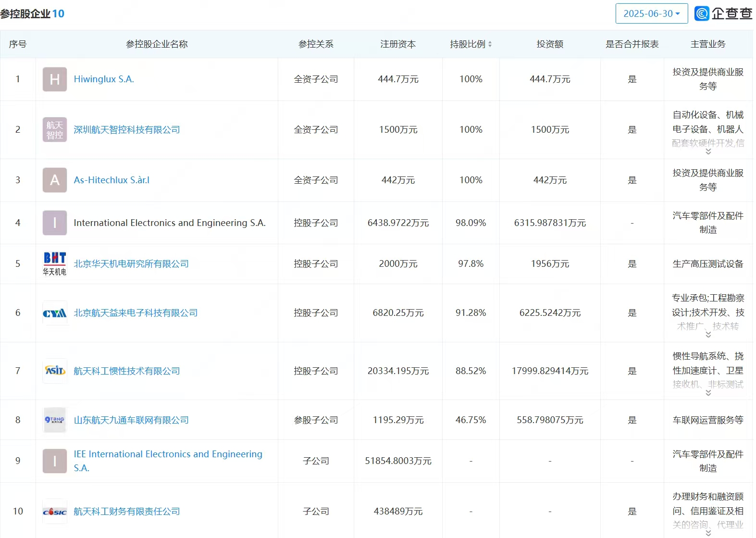Image resolution: width=756 pixels, height=538 pixels.
Task: Click the 持股比例 column header
Action: (468, 44)
